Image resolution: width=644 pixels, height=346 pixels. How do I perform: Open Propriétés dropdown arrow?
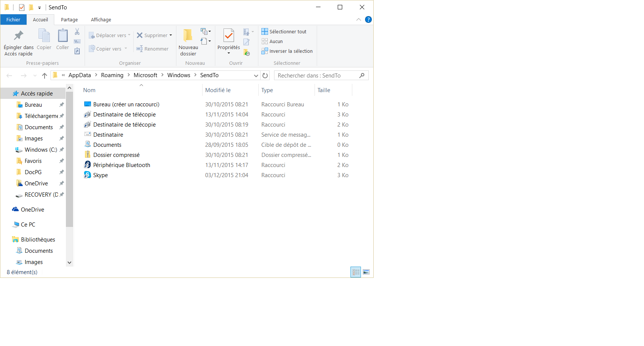coord(229,53)
